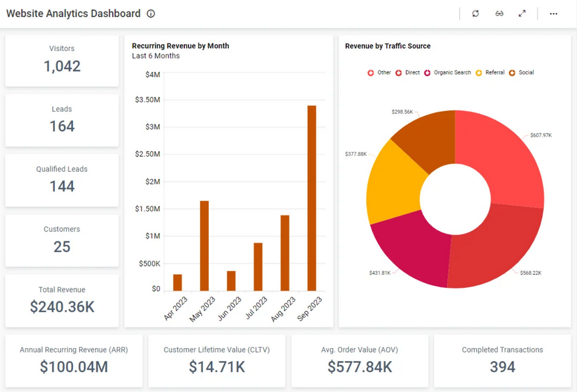Select the Sep 2023 revenue bar
This screenshot has width=577, height=392.
[312, 198]
